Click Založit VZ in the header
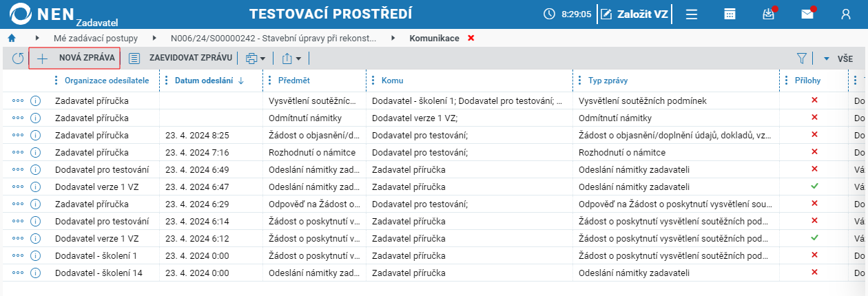868x296 pixels. point(634,14)
